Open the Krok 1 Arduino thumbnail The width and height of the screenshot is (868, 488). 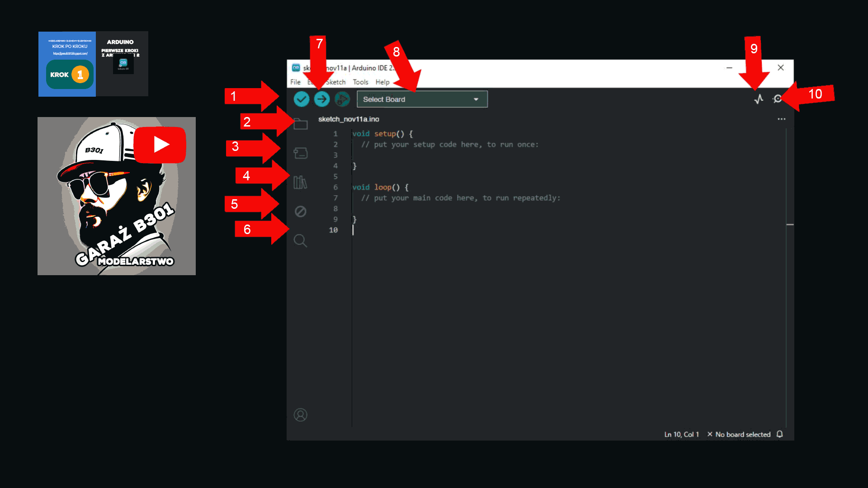pyautogui.click(x=93, y=64)
